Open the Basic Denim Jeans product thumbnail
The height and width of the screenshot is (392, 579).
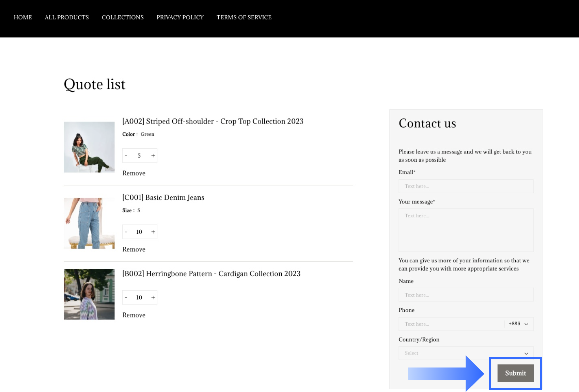[x=89, y=223]
